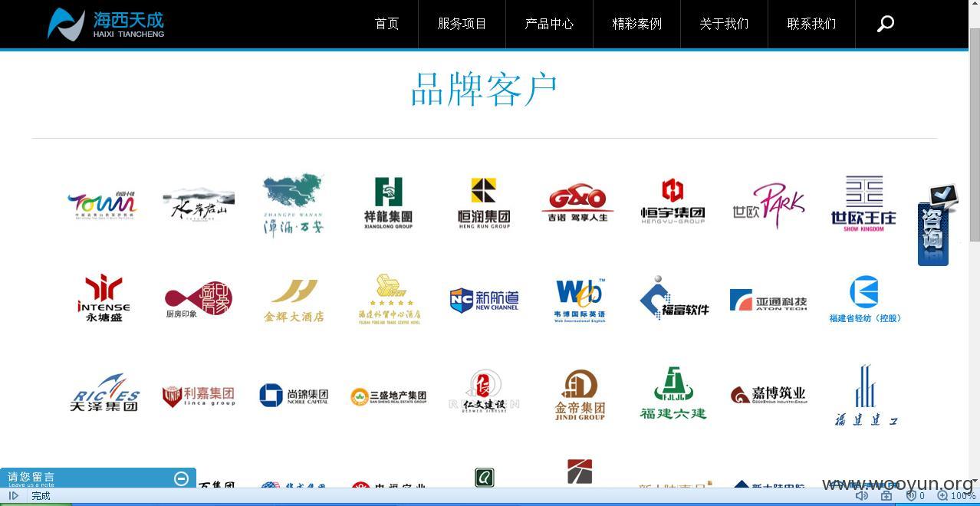The width and height of the screenshot is (980, 506).
Task: Collapse the 请您留言 message box
Action: tap(182, 478)
